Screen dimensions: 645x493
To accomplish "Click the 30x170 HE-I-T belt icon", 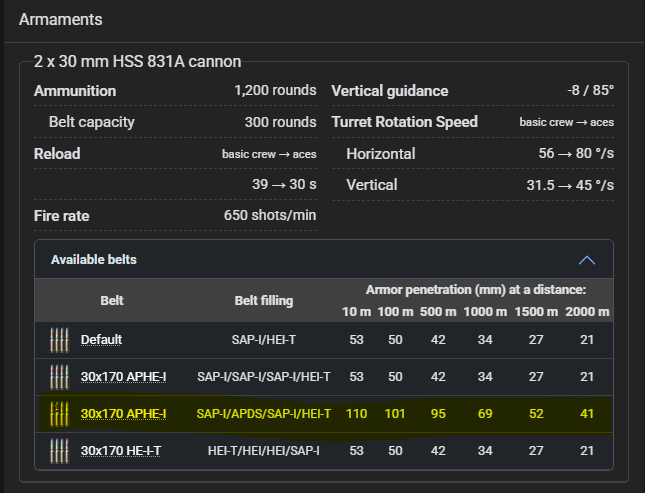I will pos(59,451).
